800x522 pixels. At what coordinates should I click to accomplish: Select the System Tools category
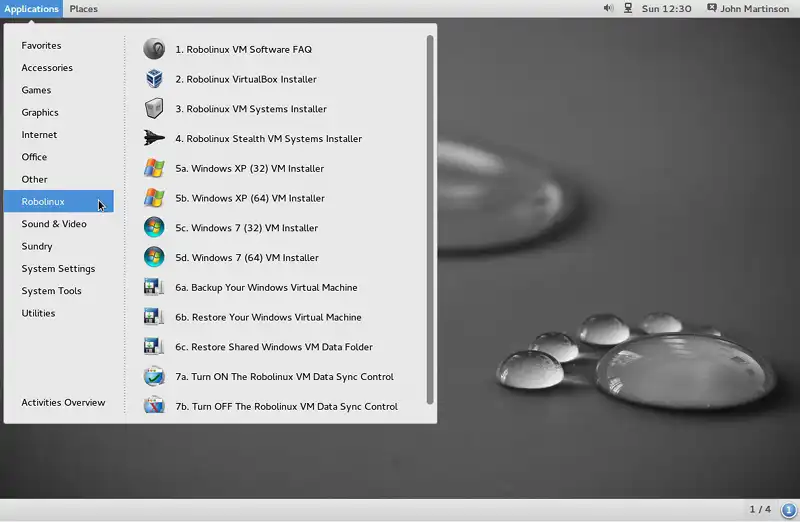click(x=59, y=291)
